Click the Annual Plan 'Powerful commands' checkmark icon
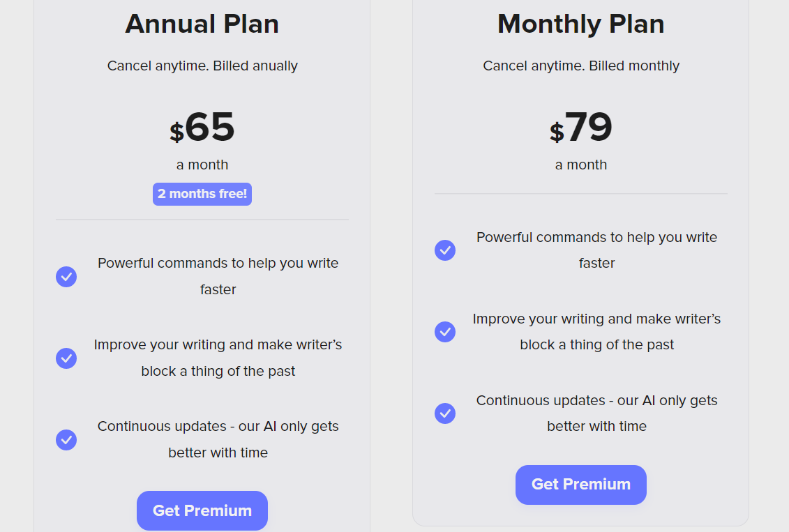 [66, 277]
